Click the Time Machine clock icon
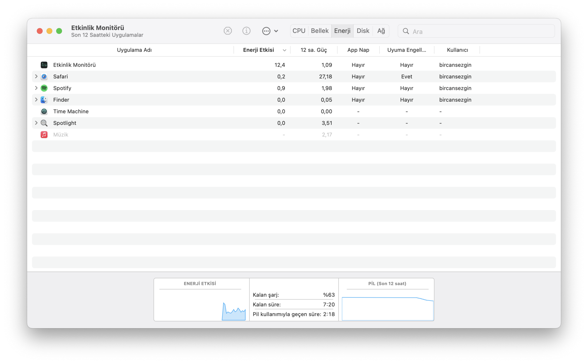The width and height of the screenshot is (588, 364). point(44,111)
